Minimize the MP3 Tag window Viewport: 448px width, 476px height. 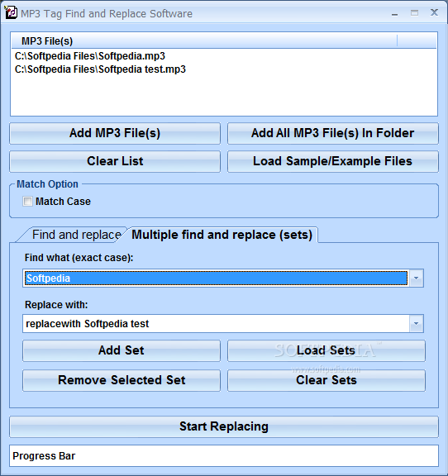(394, 13)
